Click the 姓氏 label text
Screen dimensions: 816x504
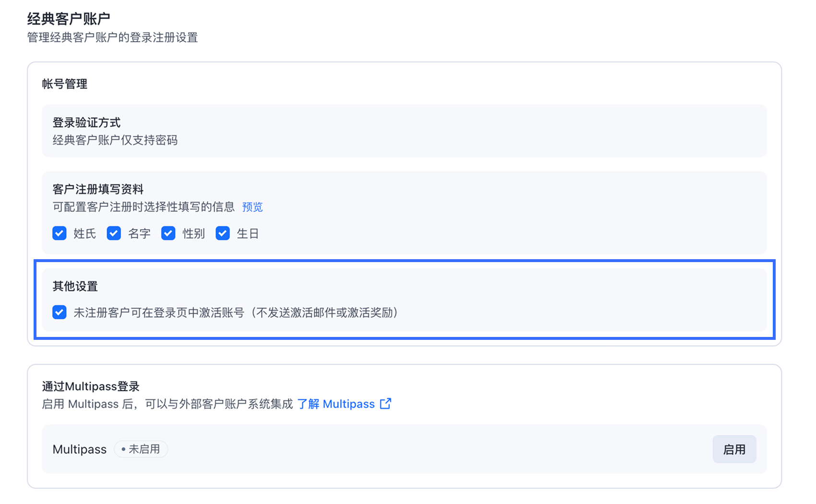tap(84, 234)
